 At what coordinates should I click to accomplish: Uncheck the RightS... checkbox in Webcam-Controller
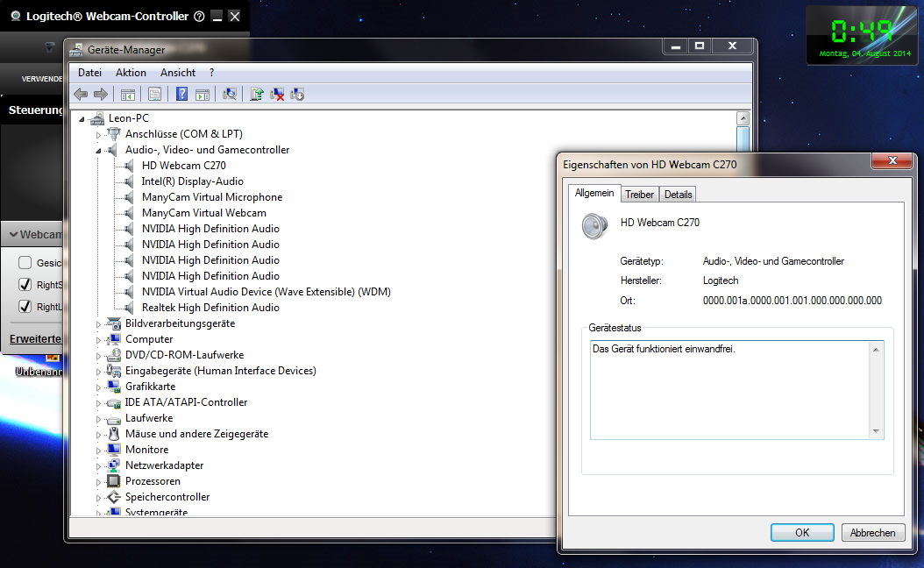[25, 285]
